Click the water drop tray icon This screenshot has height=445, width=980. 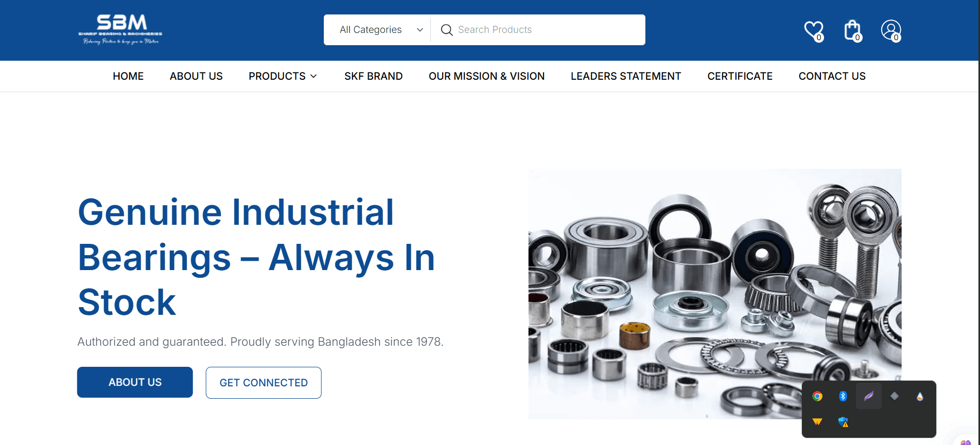pyautogui.click(x=920, y=396)
